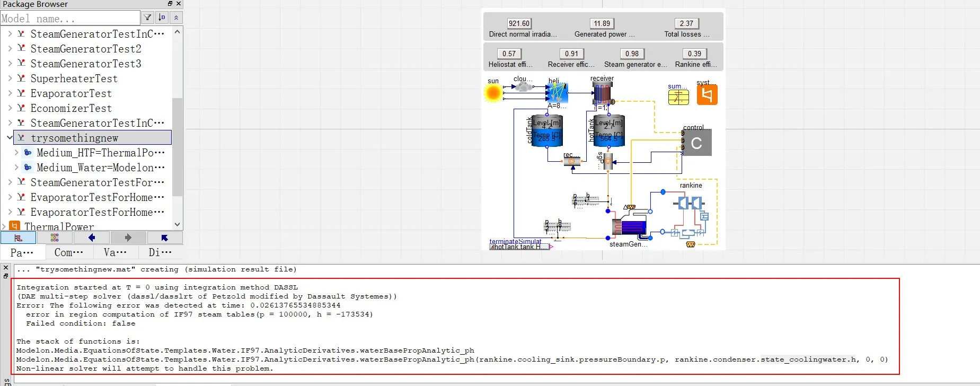Click the 0.57 heliostat efficiency value
Viewport: 980px width, 386px height.
click(509, 54)
